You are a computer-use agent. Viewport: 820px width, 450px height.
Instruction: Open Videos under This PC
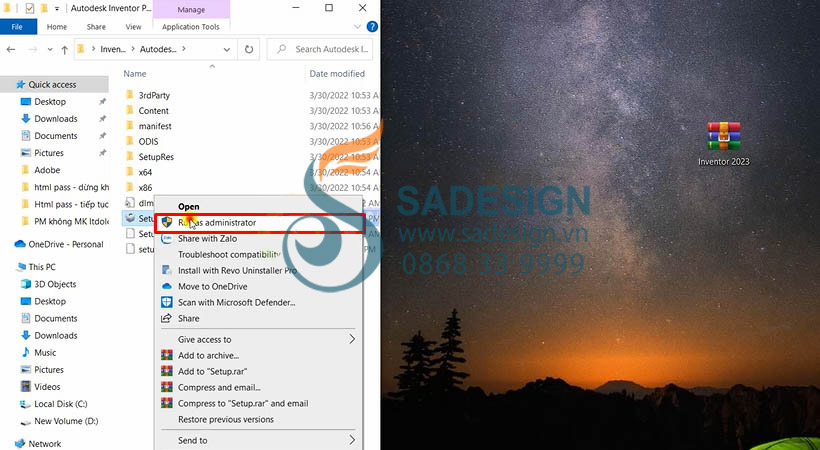(x=47, y=387)
